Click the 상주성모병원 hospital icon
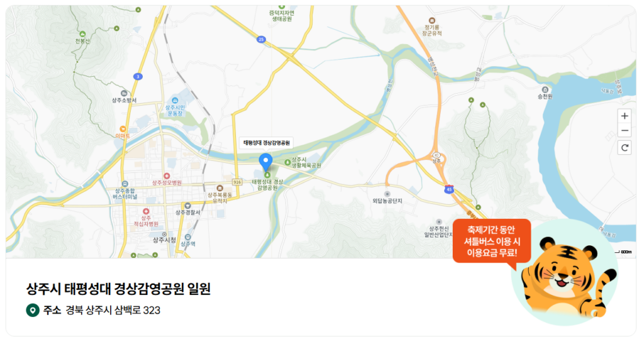Screen dimensions: 644x344 click(167, 176)
